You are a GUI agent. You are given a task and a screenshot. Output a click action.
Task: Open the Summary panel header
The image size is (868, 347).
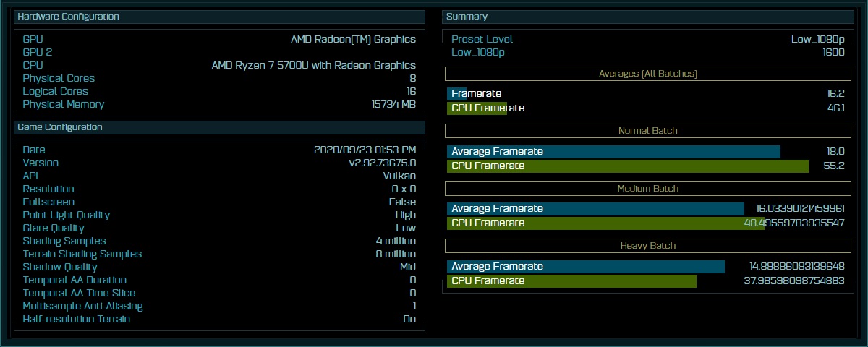[648, 17]
